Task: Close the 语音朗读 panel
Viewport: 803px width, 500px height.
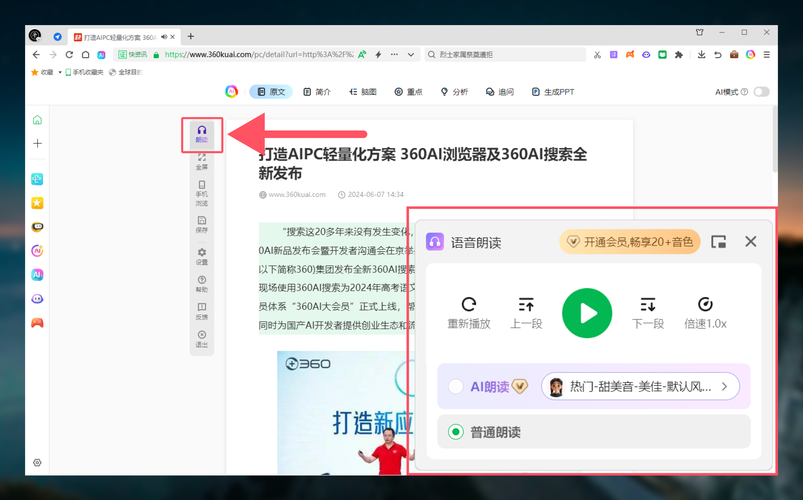Action: click(x=751, y=241)
